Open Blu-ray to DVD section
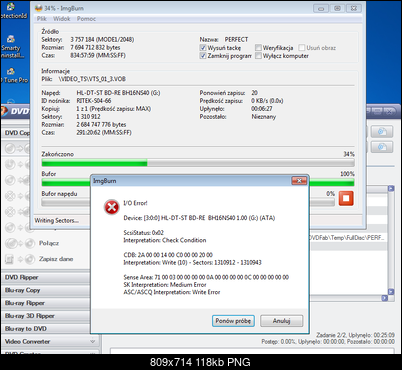Image resolution: width=402 pixels, height=370 pixels. [46, 329]
